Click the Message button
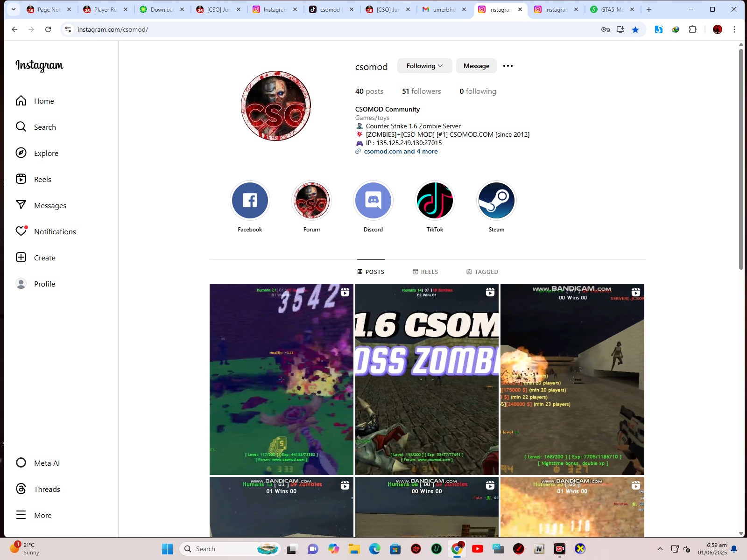The image size is (747, 560). tap(476, 66)
